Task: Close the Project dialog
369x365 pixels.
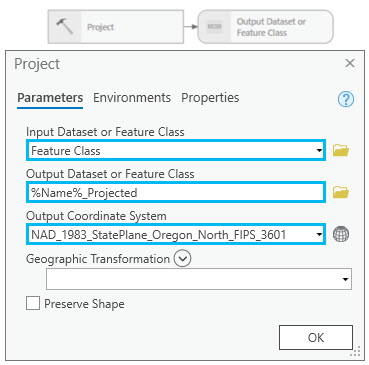Action: (x=350, y=63)
